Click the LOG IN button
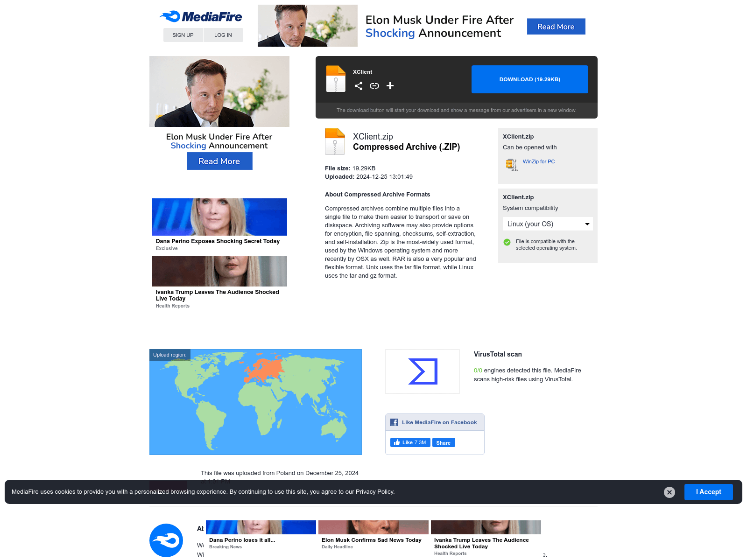Viewport: 747px width, 560px height. [223, 35]
